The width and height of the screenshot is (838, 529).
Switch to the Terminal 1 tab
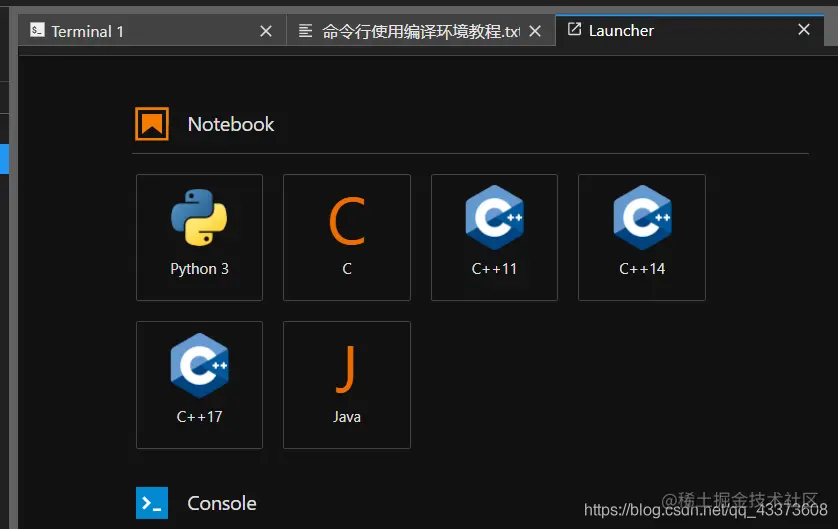coord(152,31)
